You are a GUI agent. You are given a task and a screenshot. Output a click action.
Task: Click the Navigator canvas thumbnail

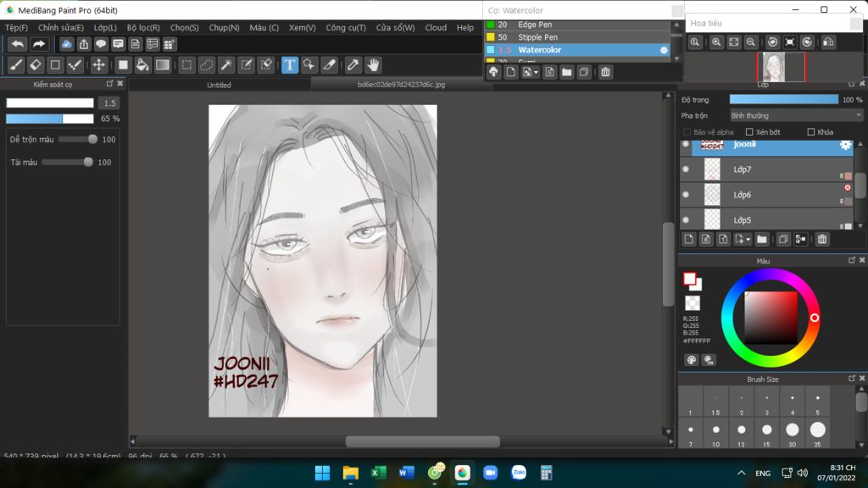(781, 67)
